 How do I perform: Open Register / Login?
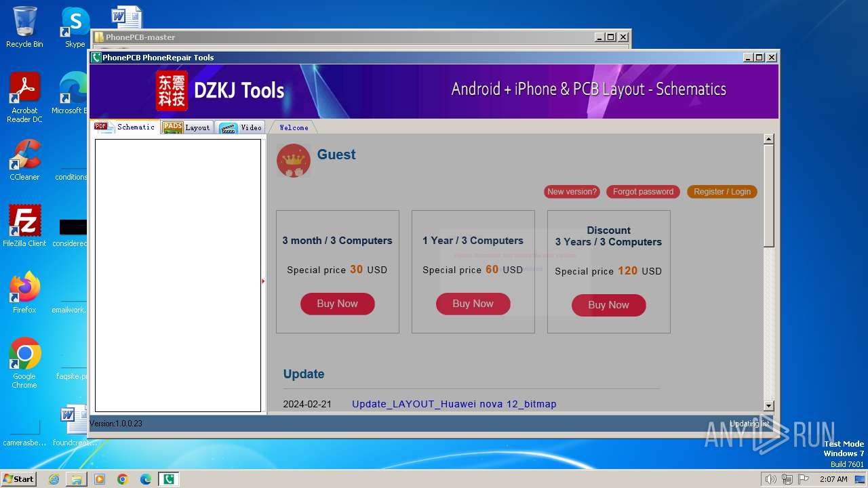722,192
